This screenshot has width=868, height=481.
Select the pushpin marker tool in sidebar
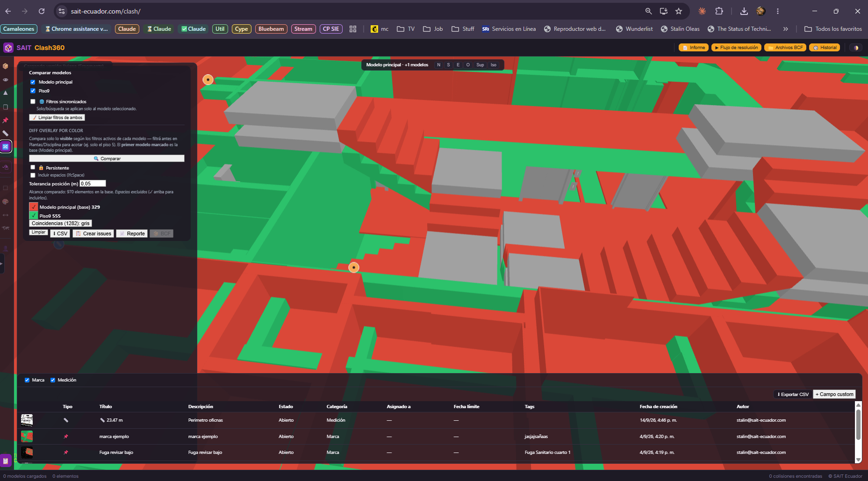[x=6, y=120]
